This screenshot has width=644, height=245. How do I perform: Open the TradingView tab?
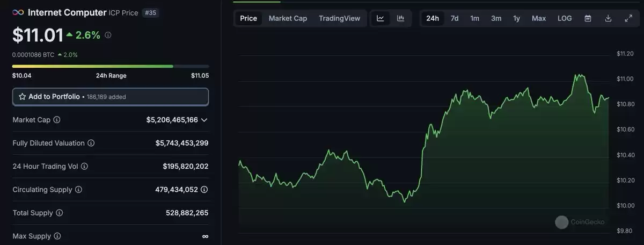340,18
